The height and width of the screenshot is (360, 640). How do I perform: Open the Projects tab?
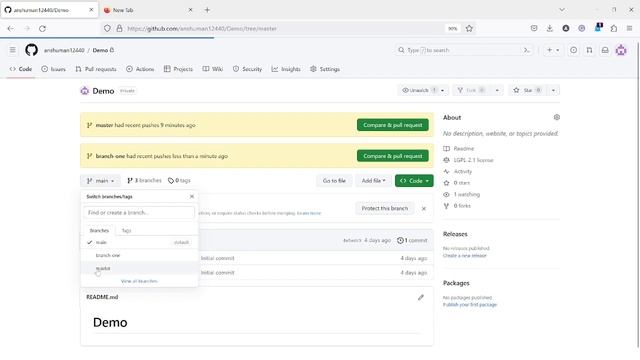tap(178, 69)
